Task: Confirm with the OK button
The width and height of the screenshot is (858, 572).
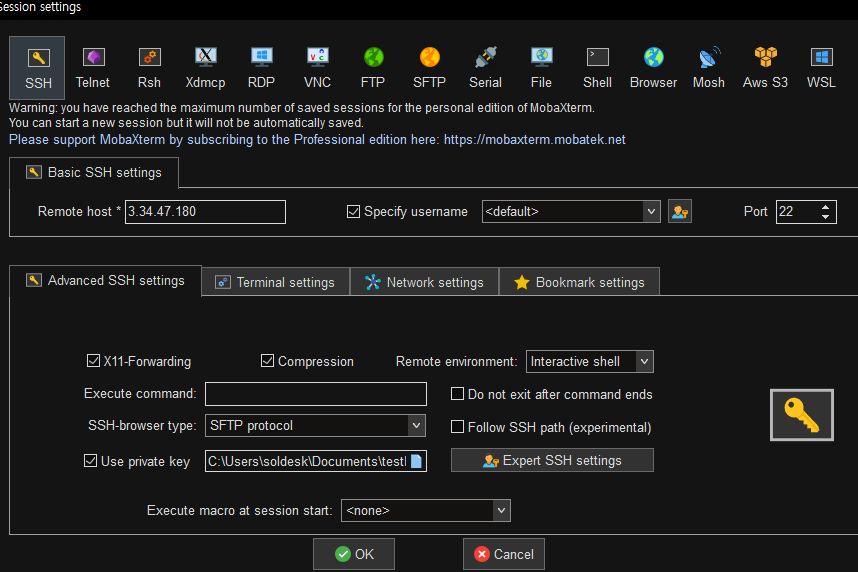Action: (353, 554)
